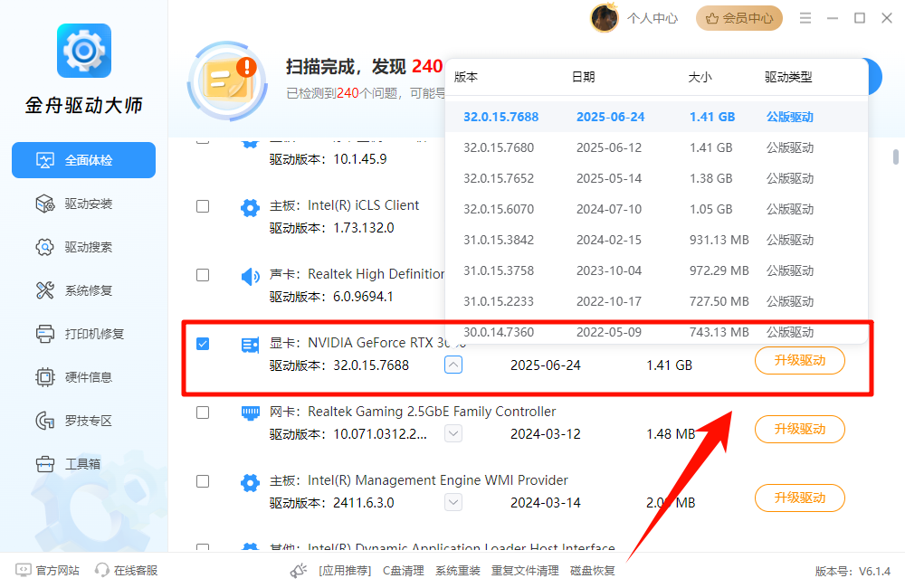Select the 网卡 Realtek Gaming checkbox

pos(203,413)
